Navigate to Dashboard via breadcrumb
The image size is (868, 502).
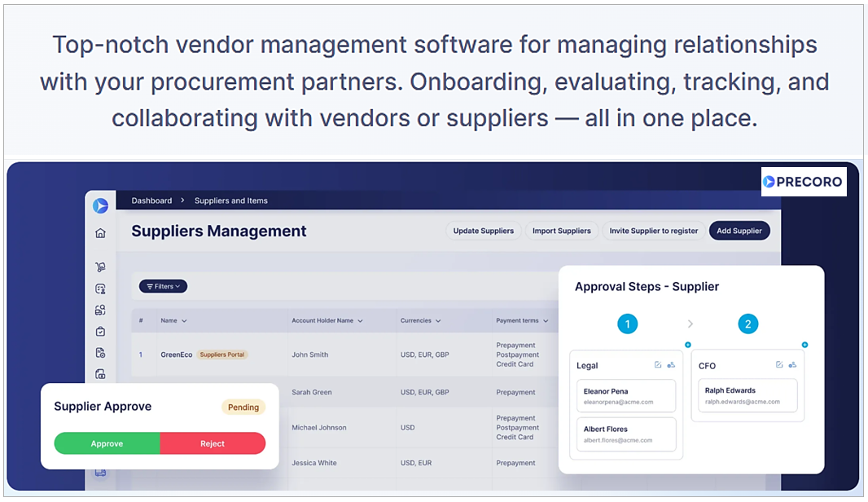(151, 200)
